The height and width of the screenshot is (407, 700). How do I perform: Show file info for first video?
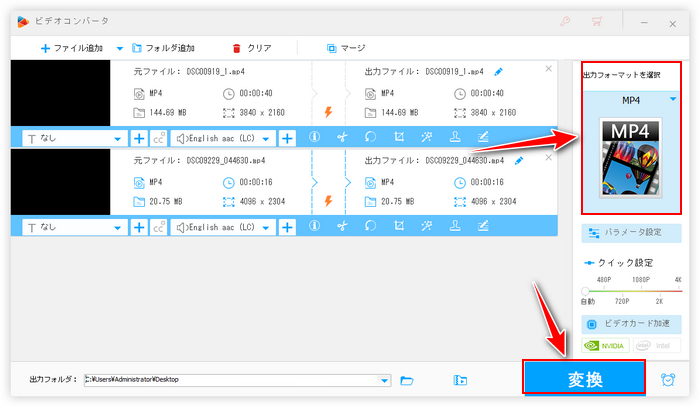click(314, 138)
